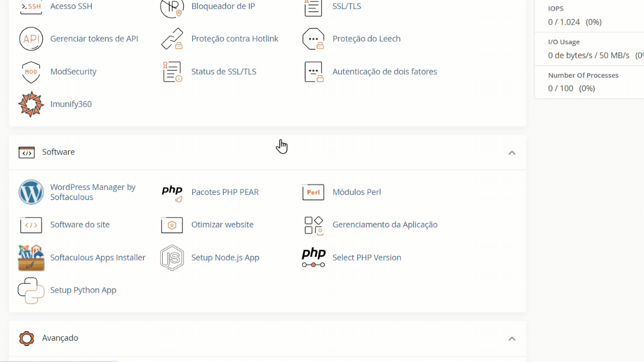The width and height of the screenshot is (644, 362).
Task: Open the Software do site link
Action: (80, 225)
